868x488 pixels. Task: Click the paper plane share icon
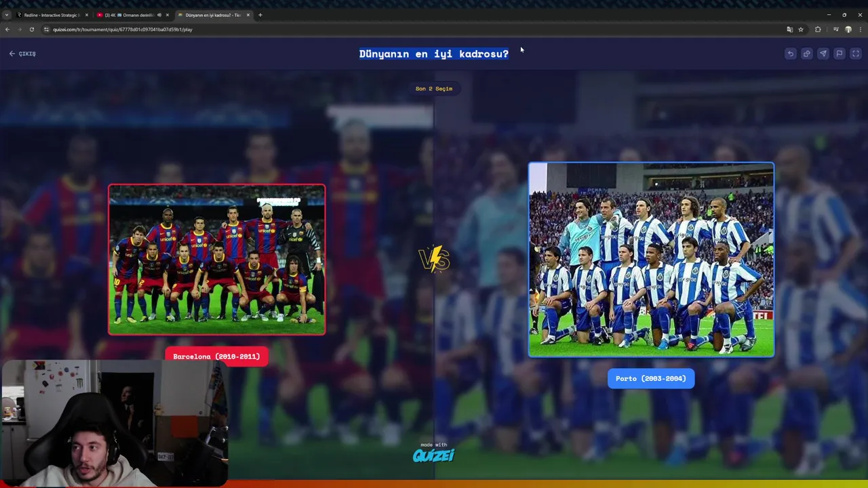[823, 54]
